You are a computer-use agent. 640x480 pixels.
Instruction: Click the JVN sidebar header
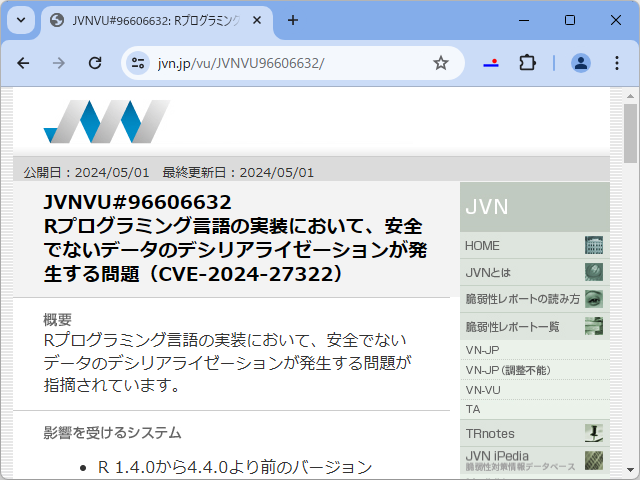(x=535, y=207)
